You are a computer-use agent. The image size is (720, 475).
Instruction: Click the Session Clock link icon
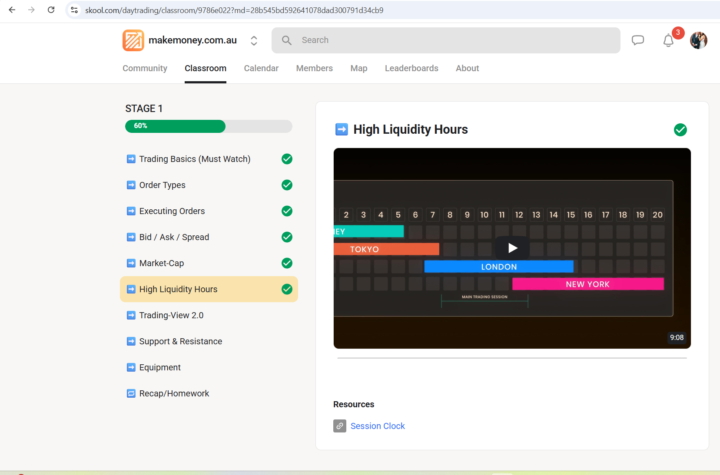point(340,426)
